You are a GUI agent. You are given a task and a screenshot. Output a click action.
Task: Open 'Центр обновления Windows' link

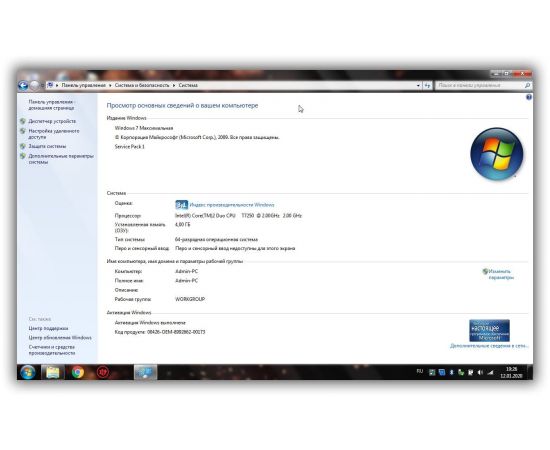pos(60,338)
